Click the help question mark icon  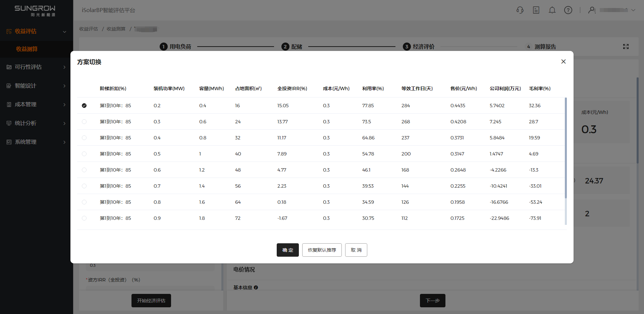tap(568, 10)
